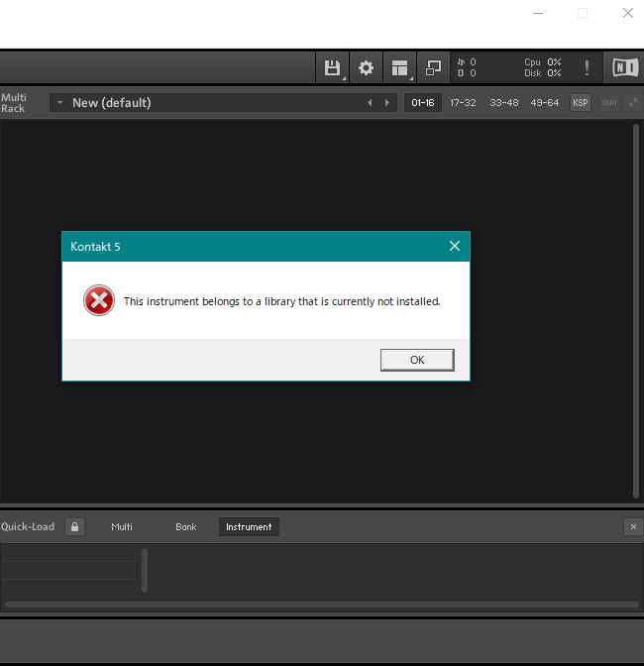This screenshot has width=644, height=666.
Task: Click the voice count note icon readout
Action: tap(467, 62)
